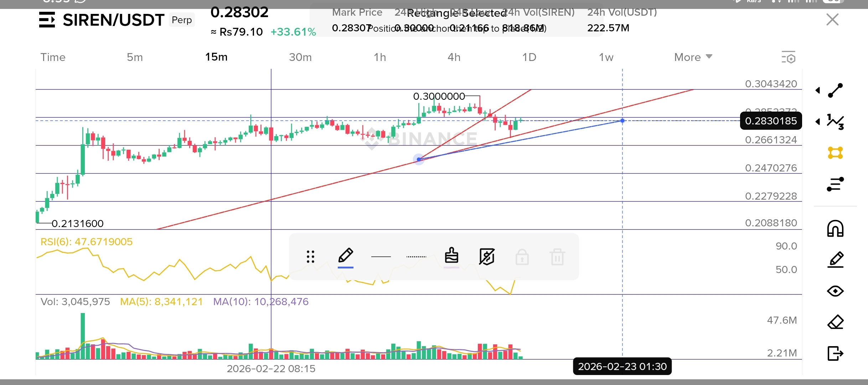Open the Fibonacci levels tool
The width and height of the screenshot is (868, 385).
(x=835, y=184)
